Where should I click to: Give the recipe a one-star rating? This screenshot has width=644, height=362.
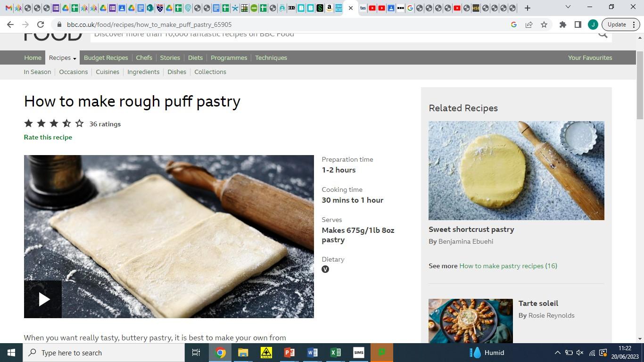[x=29, y=123]
